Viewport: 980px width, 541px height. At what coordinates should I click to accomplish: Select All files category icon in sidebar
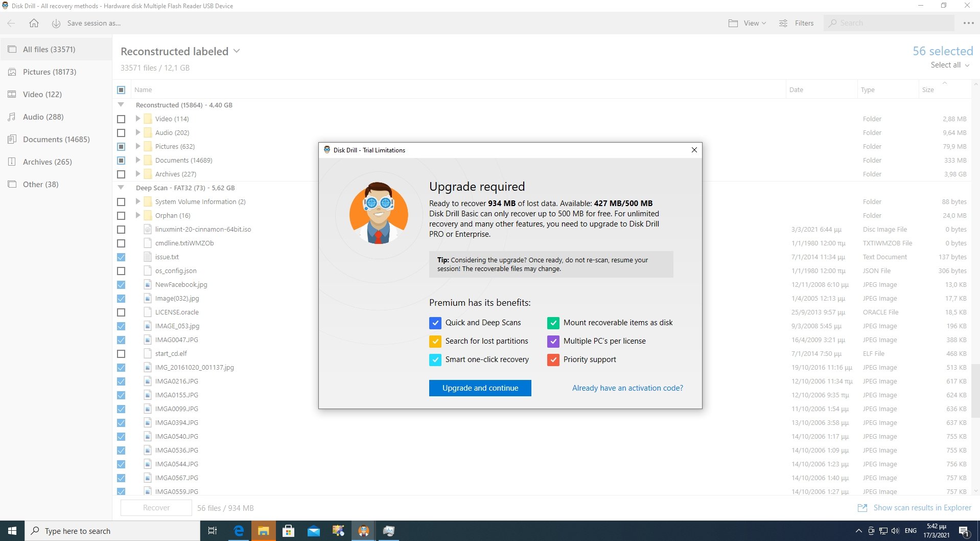pos(12,49)
